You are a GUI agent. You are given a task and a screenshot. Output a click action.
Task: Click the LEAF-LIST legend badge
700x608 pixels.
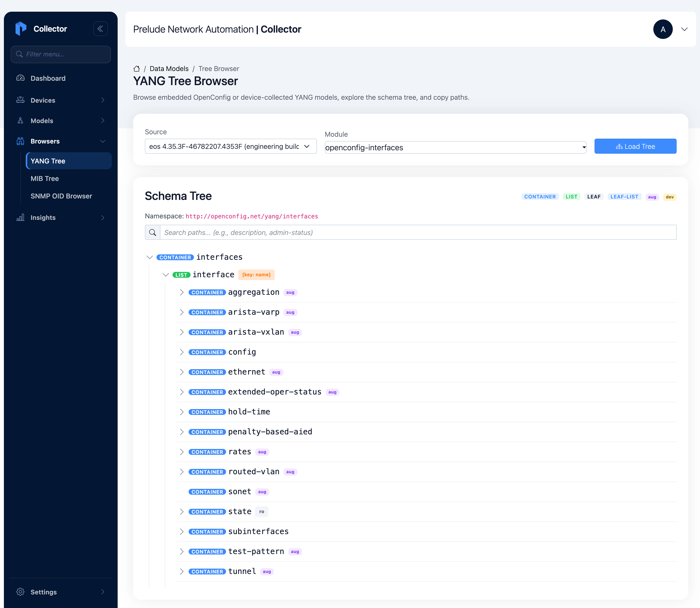[624, 197]
